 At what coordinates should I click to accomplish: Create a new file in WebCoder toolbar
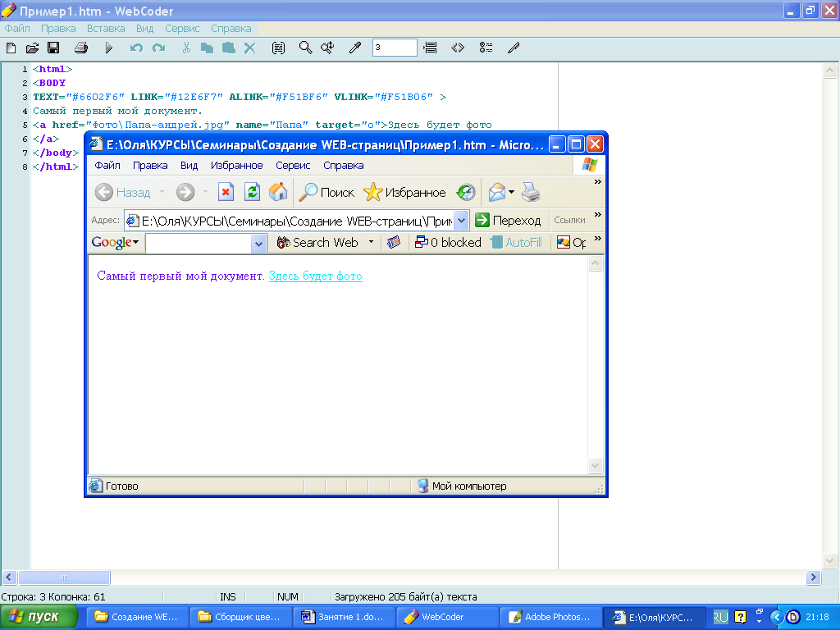pyautogui.click(x=11, y=48)
